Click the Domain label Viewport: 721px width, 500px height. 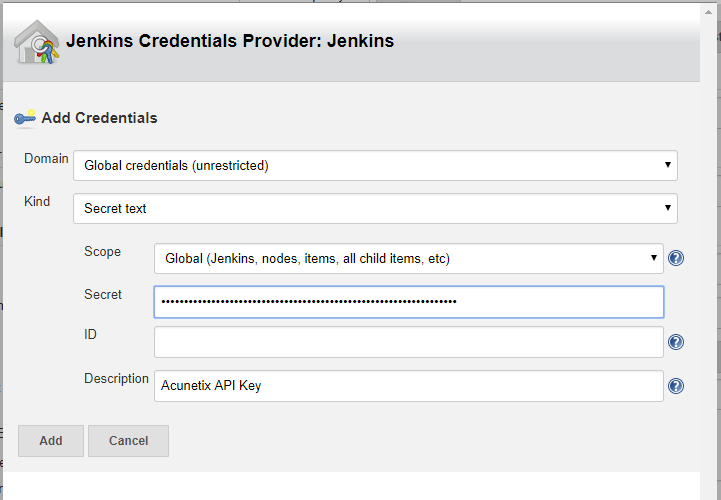click(46, 159)
